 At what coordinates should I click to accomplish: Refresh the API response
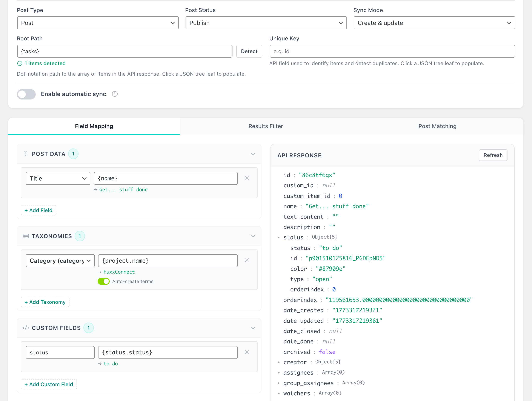coord(493,155)
